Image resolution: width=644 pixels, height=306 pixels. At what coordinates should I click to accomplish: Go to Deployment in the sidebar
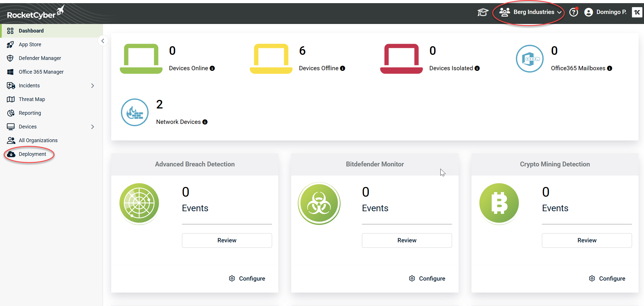tap(32, 154)
